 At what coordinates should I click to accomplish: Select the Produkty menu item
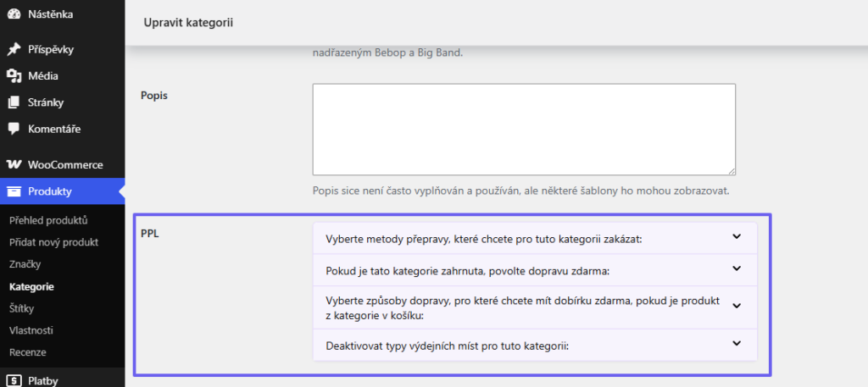pos(63,192)
